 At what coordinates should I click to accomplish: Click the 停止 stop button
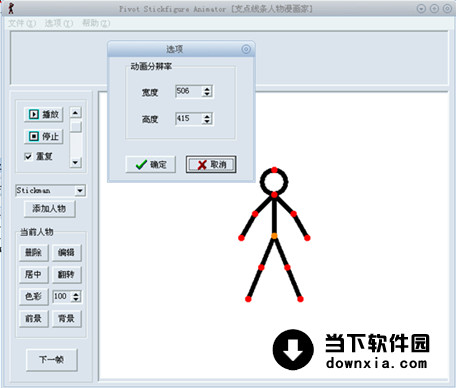(x=44, y=136)
